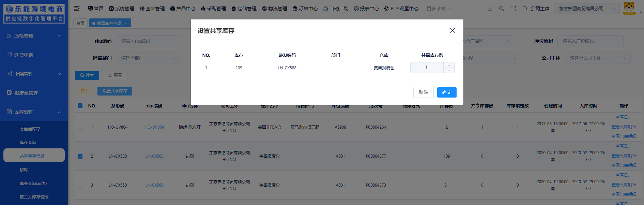The height and width of the screenshot is (205, 644).
Task: Click 重置 button
Action: pos(115,75)
